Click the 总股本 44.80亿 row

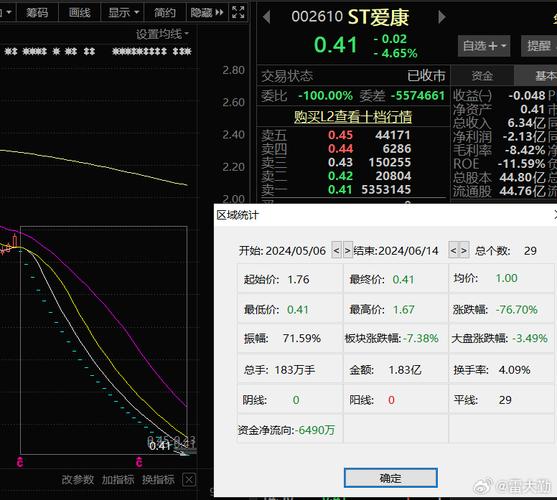pos(499,177)
